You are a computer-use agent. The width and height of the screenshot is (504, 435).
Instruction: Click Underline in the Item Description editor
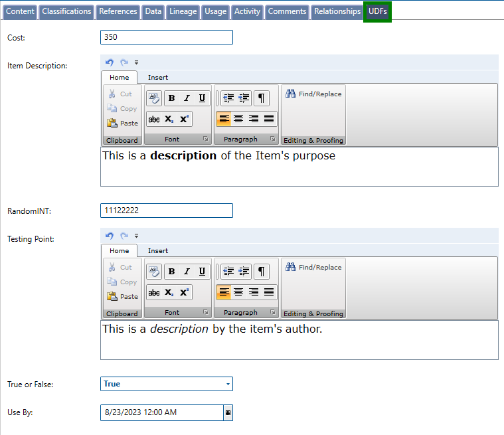click(x=202, y=98)
